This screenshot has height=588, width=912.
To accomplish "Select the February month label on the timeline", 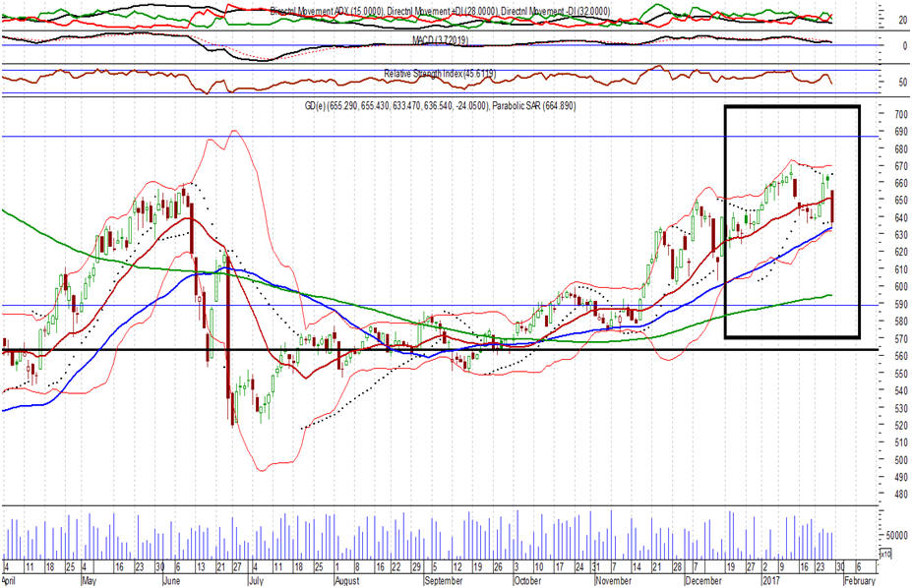I will (x=859, y=581).
